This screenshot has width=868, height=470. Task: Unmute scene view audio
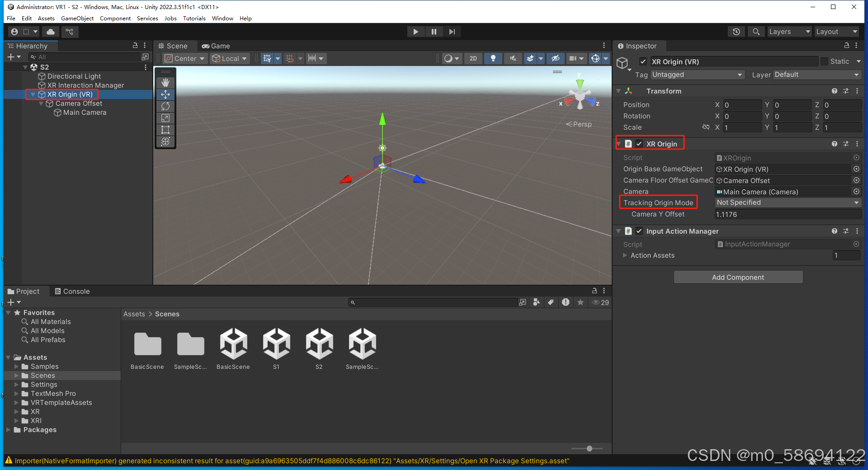[514, 58]
